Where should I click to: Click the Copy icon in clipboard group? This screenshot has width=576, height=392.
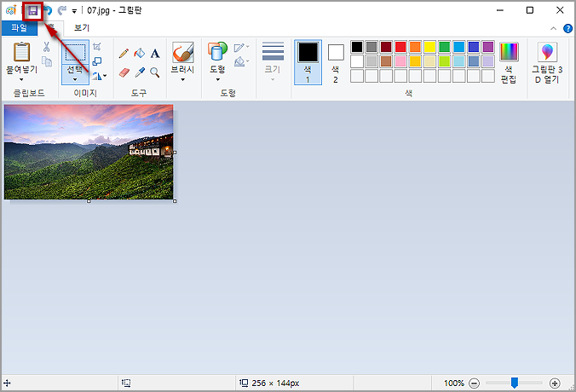[47, 61]
